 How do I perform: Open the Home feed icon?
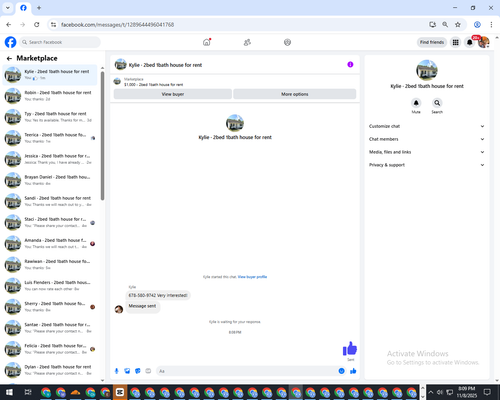point(207,42)
